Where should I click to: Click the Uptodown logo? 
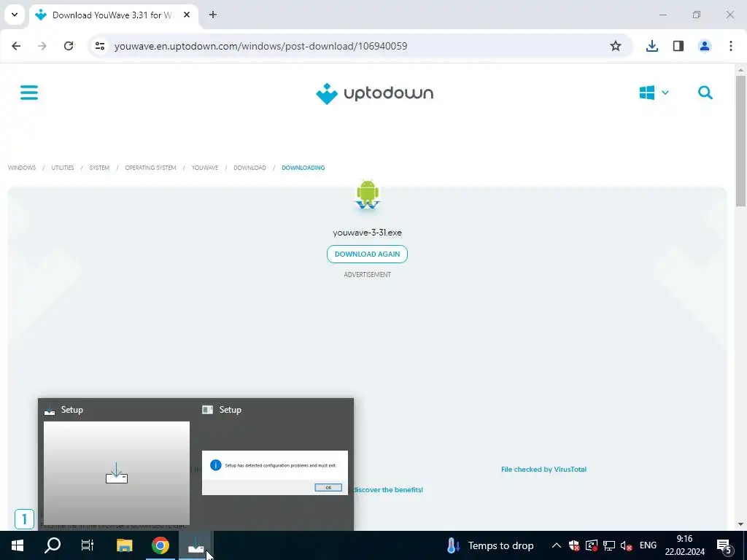pyautogui.click(x=374, y=93)
